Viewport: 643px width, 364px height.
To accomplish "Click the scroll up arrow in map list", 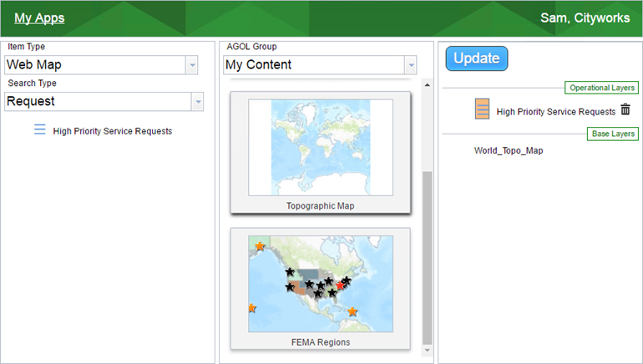I will click(428, 85).
